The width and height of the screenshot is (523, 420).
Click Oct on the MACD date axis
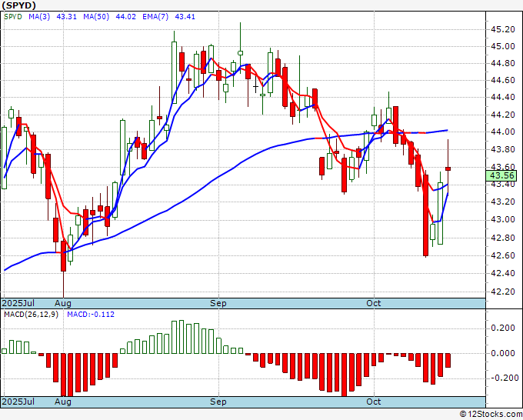pyautogui.click(x=373, y=402)
